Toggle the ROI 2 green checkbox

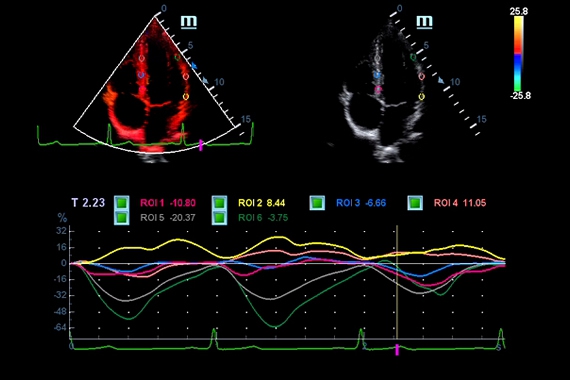click(219, 203)
